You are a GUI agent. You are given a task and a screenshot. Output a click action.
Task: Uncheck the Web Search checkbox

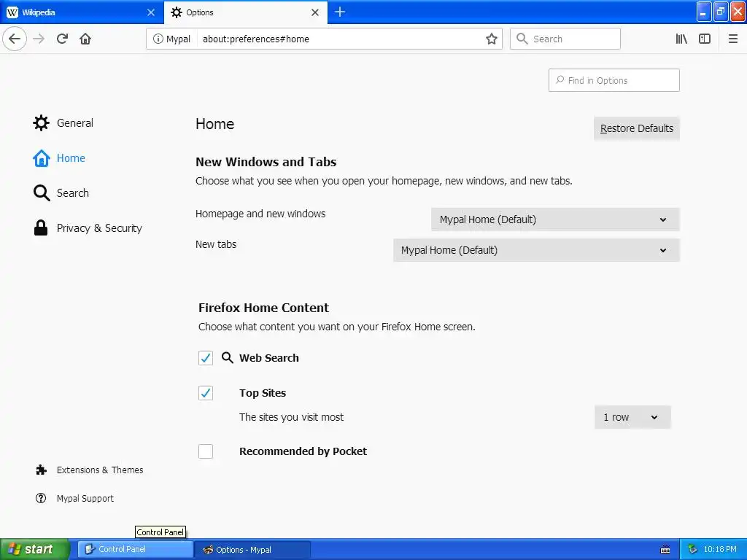[x=205, y=358]
